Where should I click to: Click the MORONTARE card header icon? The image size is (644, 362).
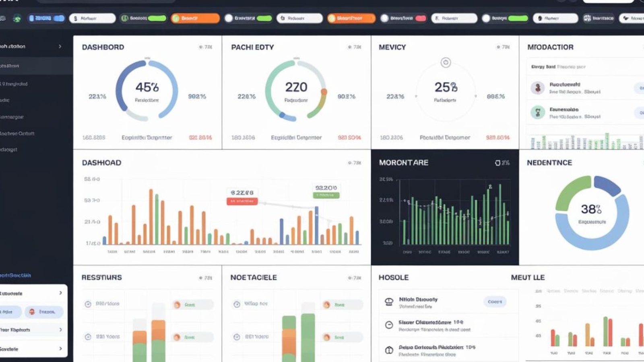coord(497,163)
